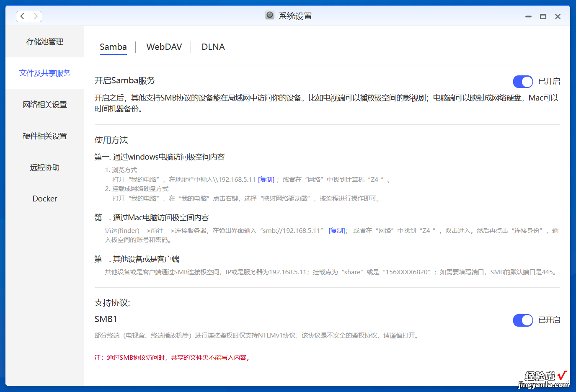The width and height of the screenshot is (576, 392).
Task: Click the system settings gear icon in the title bar
Action: pyautogui.click(x=270, y=15)
